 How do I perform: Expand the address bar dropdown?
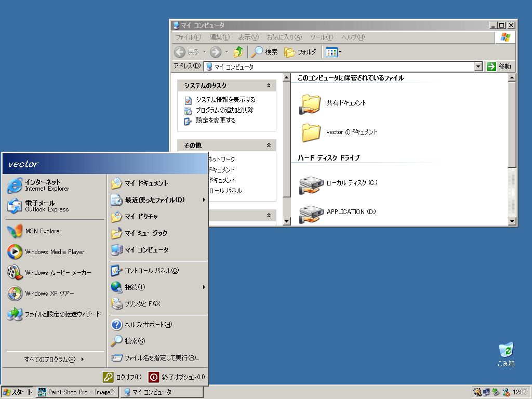478,66
